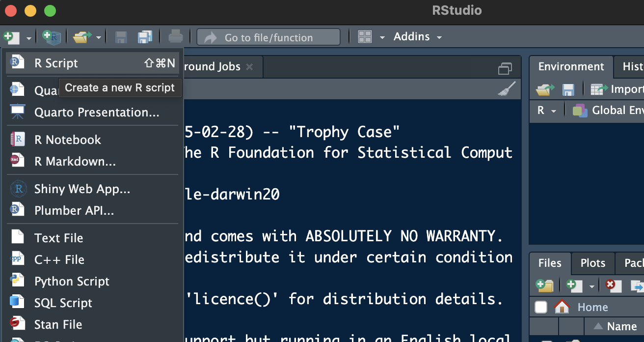Choose Text File from the menu
This screenshot has width=644, height=342.
[92, 238]
